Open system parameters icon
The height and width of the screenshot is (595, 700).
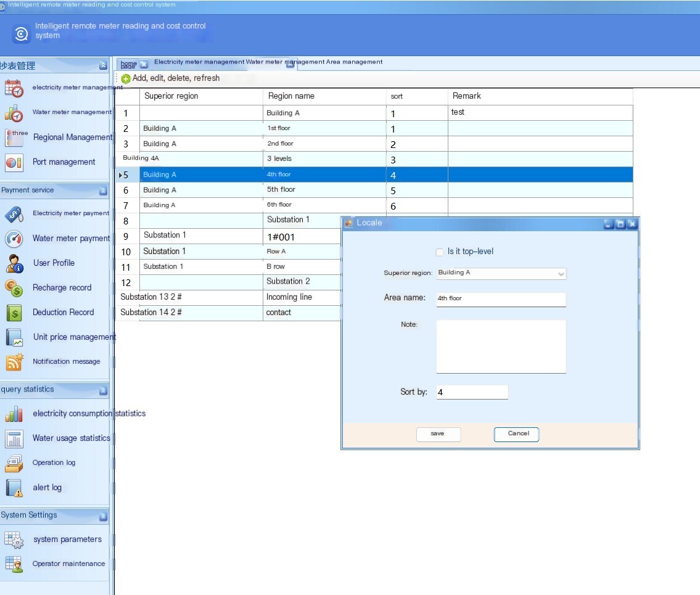14,540
